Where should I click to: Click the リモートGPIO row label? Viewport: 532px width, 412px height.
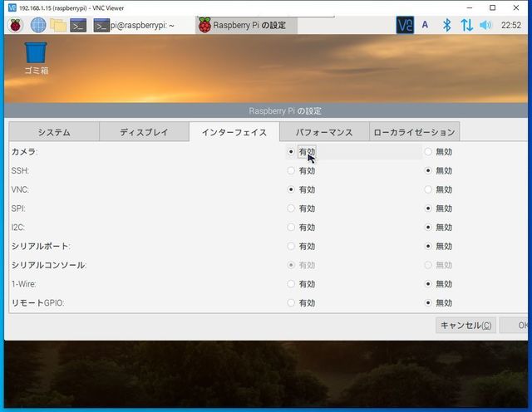(x=37, y=303)
